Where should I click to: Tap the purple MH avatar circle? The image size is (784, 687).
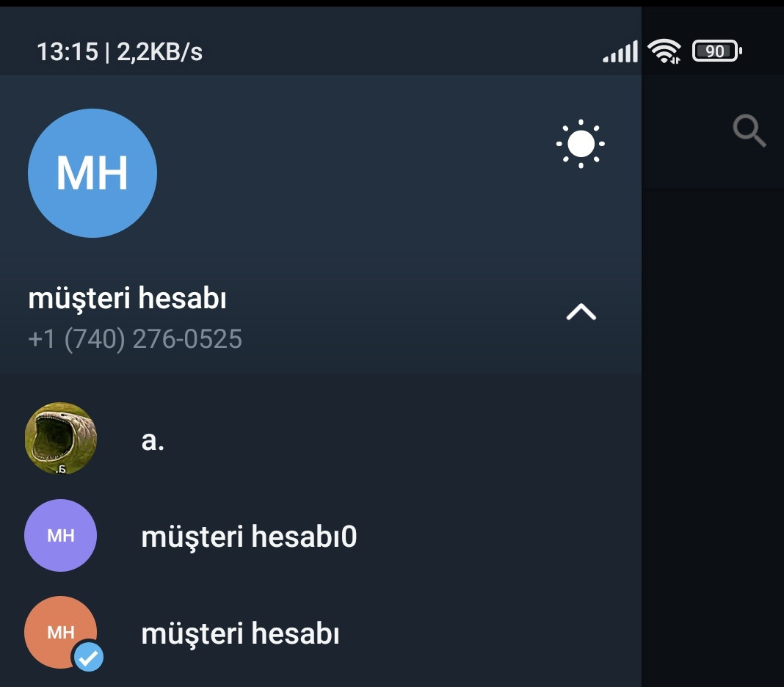[x=60, y=536]
